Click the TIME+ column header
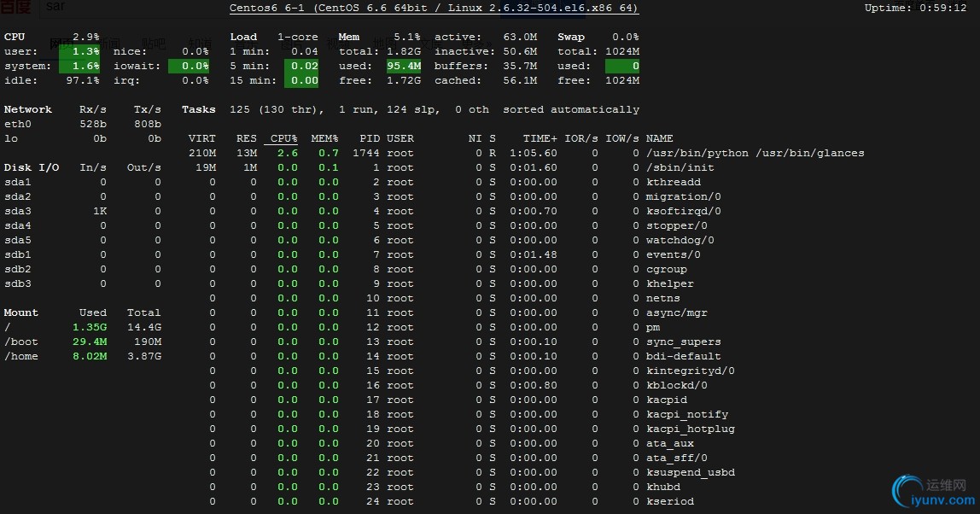 (540, 138)
